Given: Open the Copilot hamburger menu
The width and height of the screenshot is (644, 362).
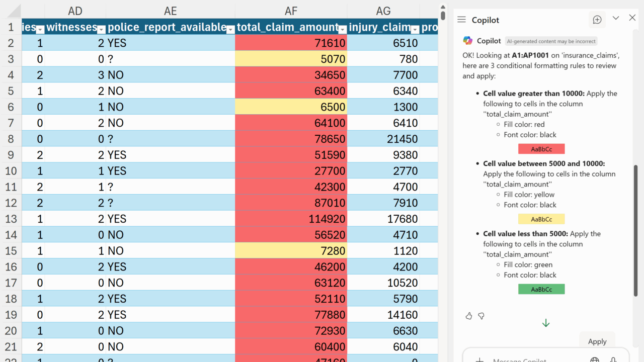Looking at the screenshot, I should click(x=461, y=20).
